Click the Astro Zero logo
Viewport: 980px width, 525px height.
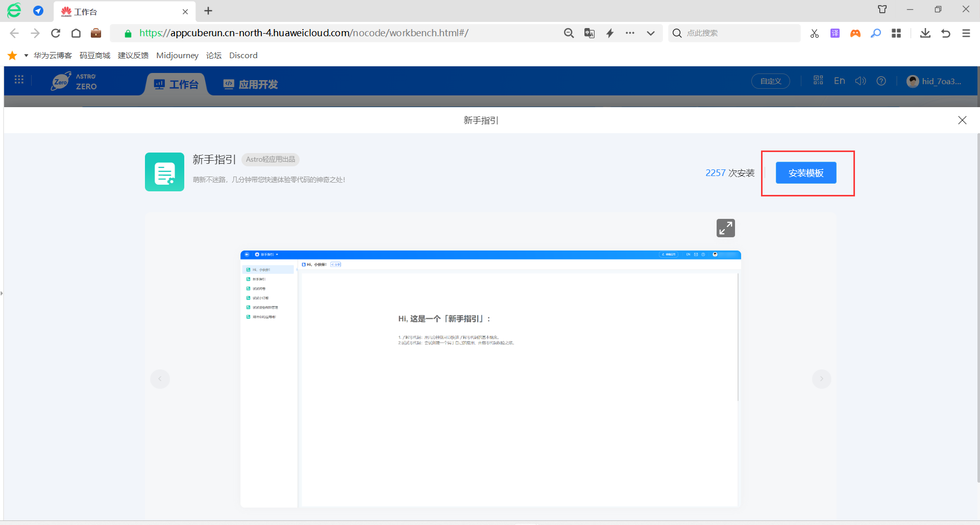(74, 81)
